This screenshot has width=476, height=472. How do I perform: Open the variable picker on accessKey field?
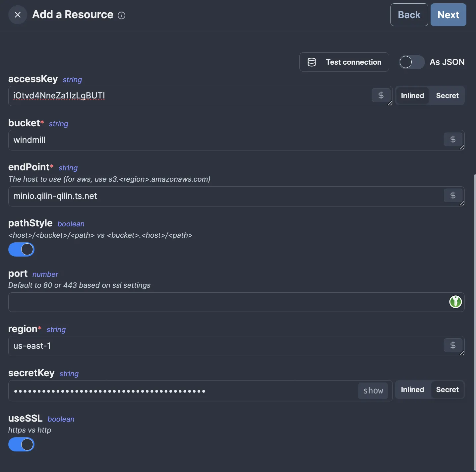tap(381, 95)
